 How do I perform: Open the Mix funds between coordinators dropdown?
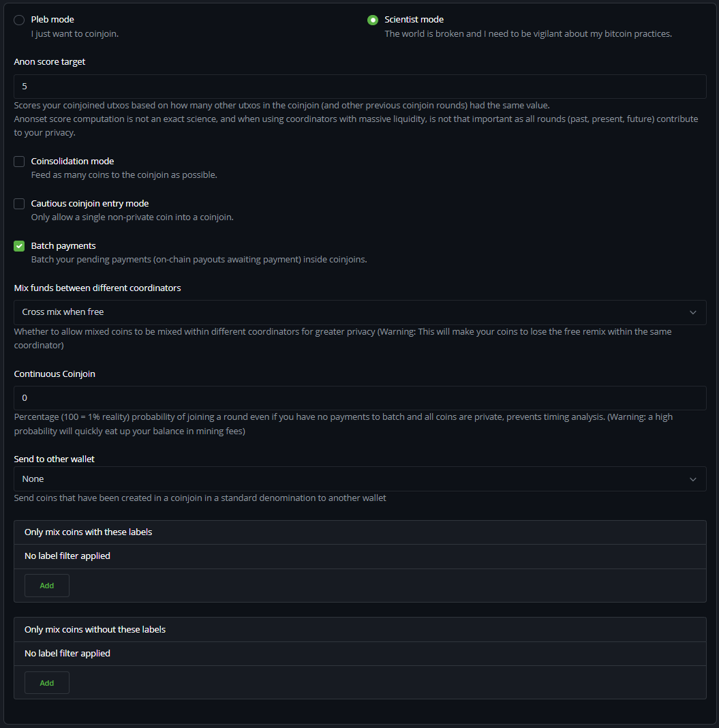pos(360,312)
